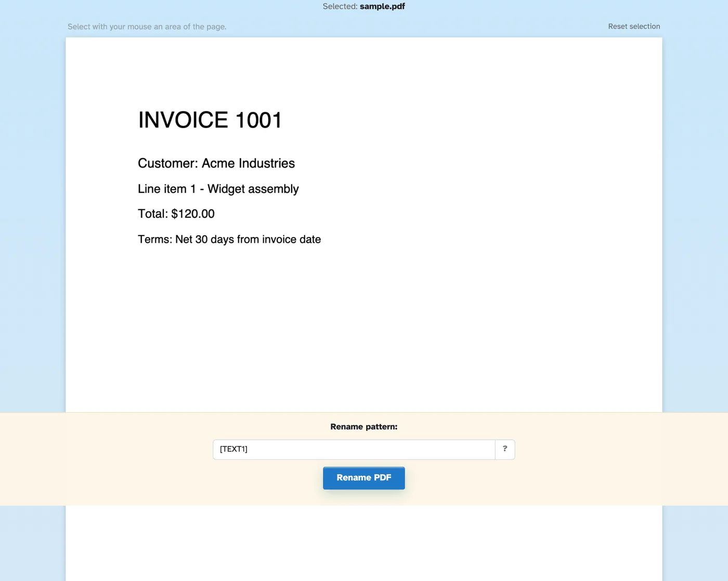Image resolution: width=728 pixels, height=581 pixels.
Task: Click the Customer: Acme Industries line
Action: click(216, 163)
